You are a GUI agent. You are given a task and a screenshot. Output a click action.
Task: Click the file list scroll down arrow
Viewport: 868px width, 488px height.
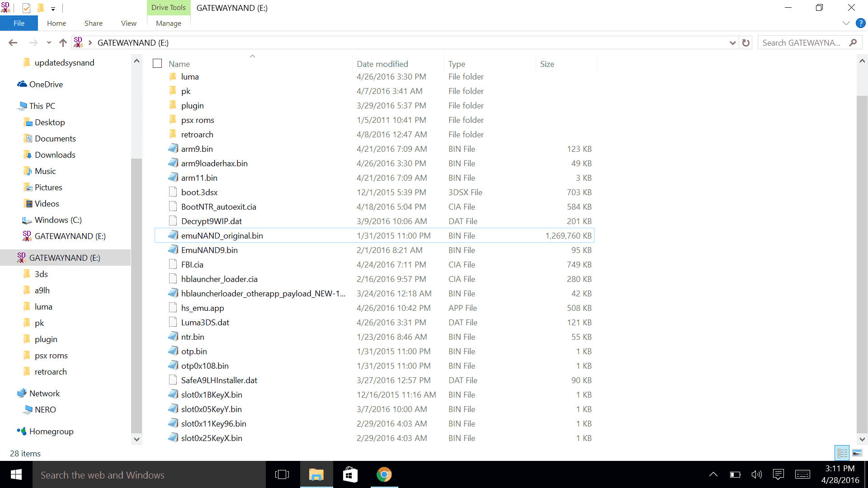pos(862,439)
